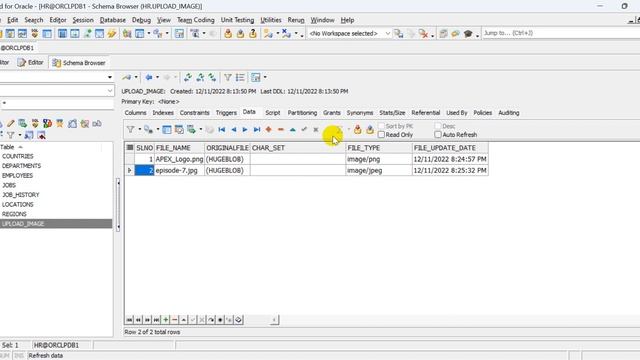Click the episode-7.jpg cell
The width and height of the screenshot is (640, 360).
pyautogui.click(x=179, y=171)
